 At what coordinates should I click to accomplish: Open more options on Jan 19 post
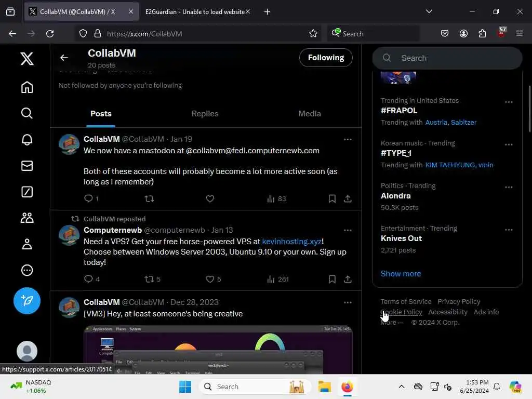click(348, 139)
